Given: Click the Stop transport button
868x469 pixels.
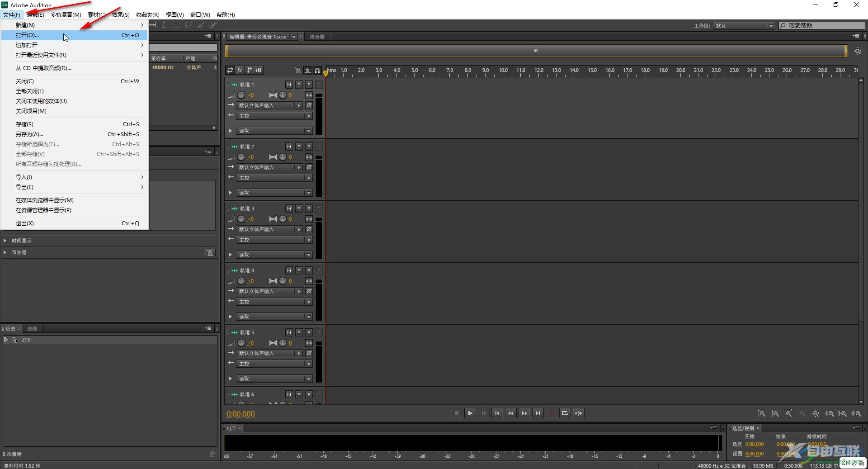Looking at the screenshot, I should click(457, 413).
